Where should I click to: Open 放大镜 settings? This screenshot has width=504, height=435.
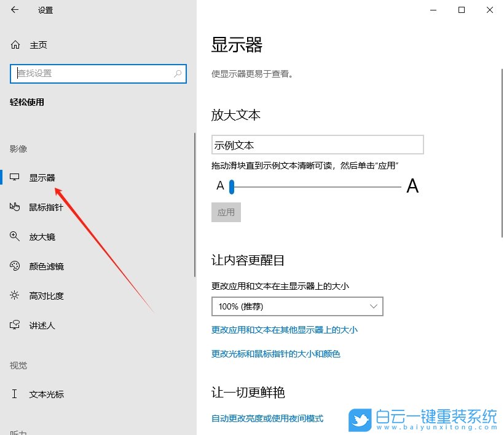pyautogui.click(x=44, y=236)
